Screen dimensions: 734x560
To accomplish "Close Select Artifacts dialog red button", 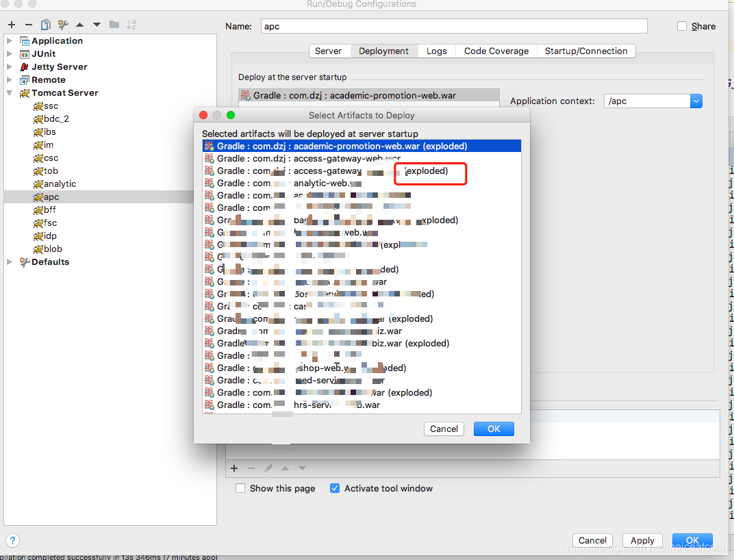I will [x=203, y=115].
